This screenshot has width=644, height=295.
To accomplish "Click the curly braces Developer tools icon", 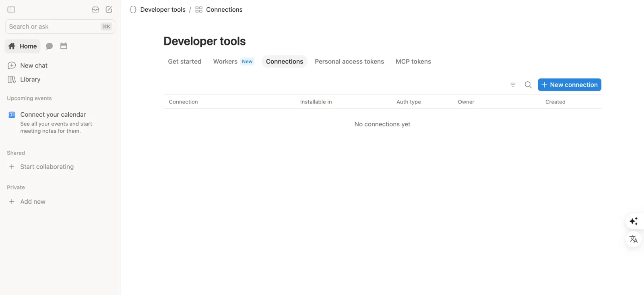I will coord(133,9).
